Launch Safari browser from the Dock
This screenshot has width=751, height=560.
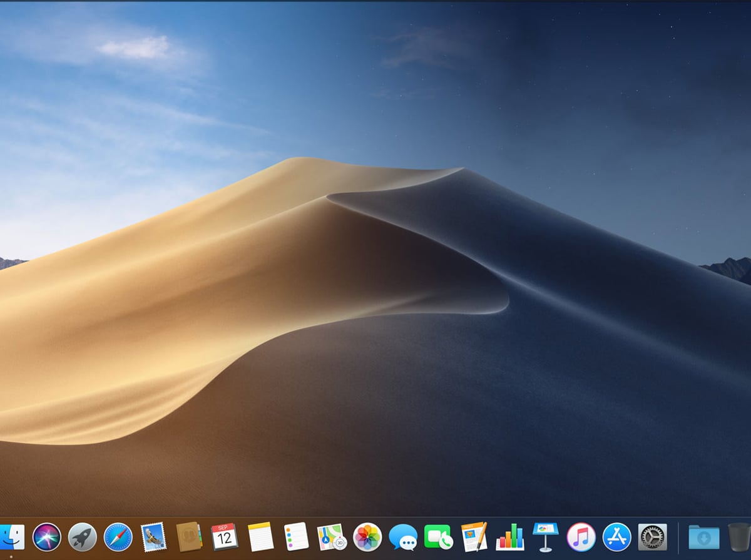point(118,537)
